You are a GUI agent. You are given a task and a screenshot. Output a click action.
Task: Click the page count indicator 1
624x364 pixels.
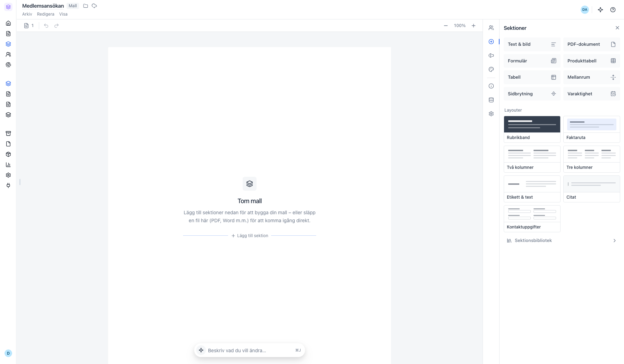[29, 26]
